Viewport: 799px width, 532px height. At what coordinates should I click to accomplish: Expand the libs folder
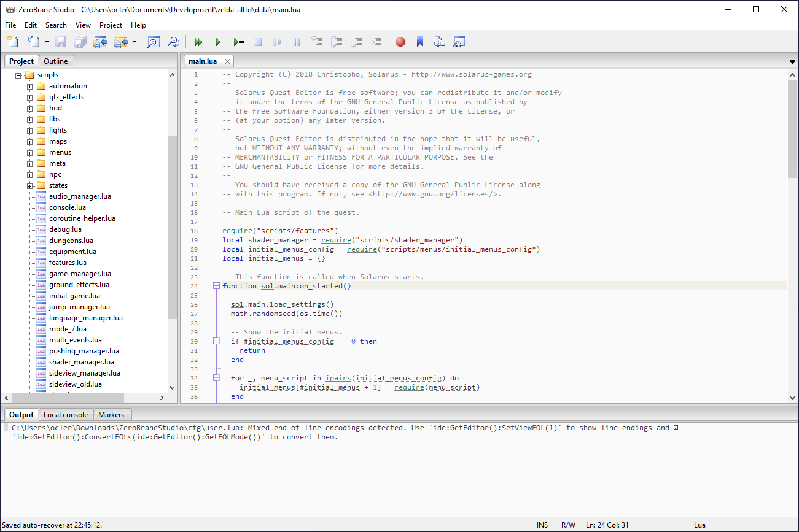30,119
